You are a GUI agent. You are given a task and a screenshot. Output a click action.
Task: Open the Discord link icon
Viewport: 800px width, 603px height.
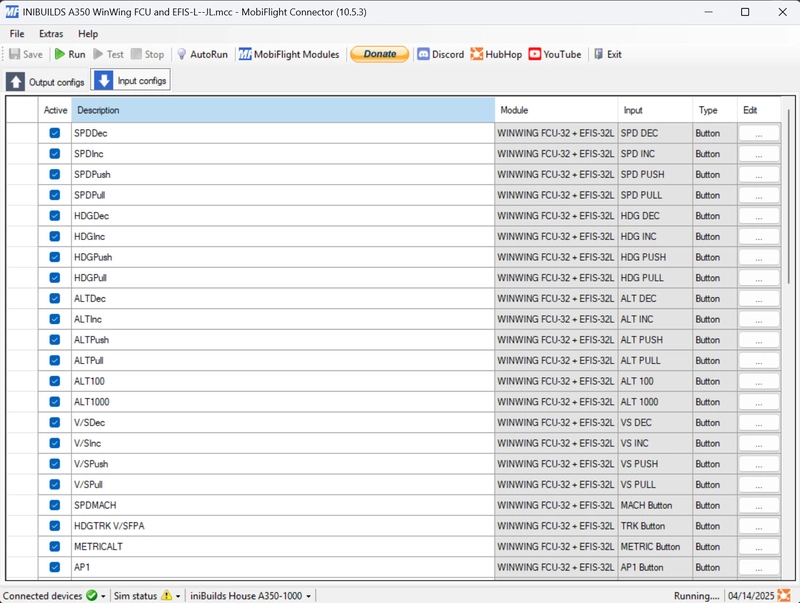423,54
